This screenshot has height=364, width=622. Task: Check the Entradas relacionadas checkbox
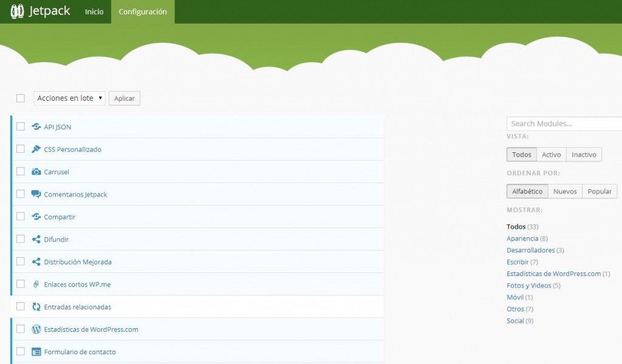[x=21, y=306]
